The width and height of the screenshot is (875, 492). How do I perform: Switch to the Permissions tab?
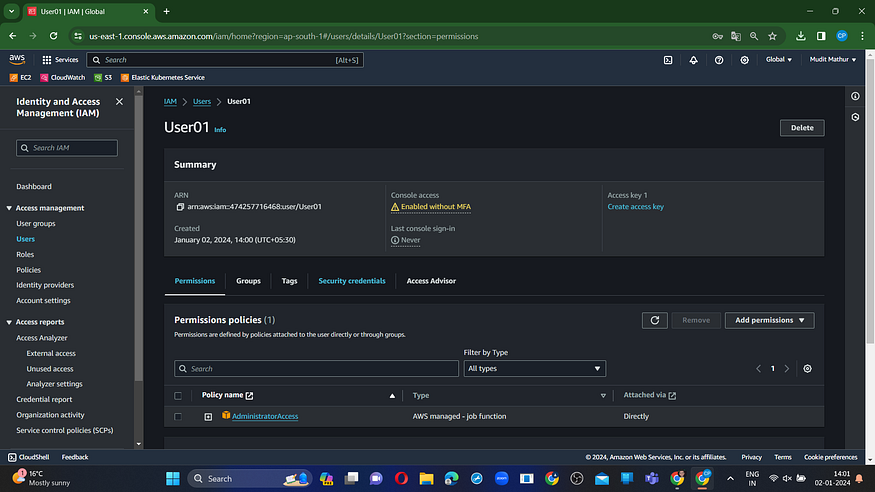coord(195,281)
